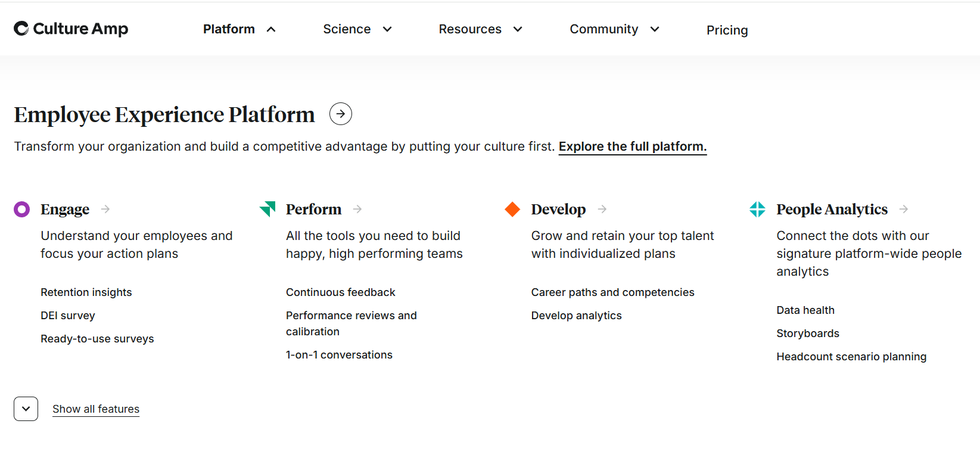Click 'Grow and retain your top talent' text
This screenshot has height=452, width=980.
623,245
